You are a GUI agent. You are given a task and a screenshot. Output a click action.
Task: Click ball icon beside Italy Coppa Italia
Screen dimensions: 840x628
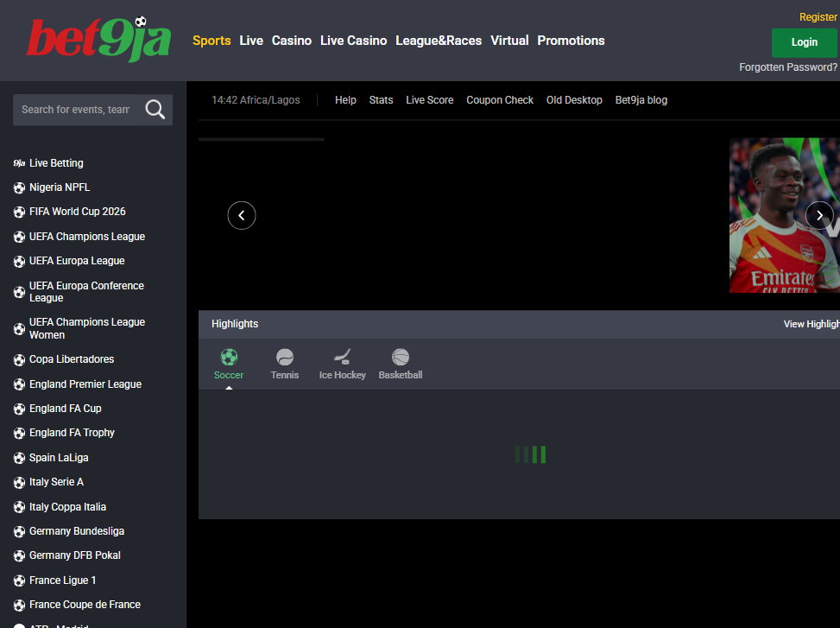[19, 507]
